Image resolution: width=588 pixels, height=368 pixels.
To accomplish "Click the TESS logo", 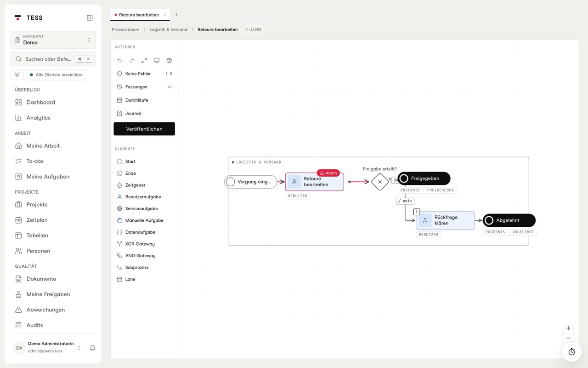I will [28, 18].
